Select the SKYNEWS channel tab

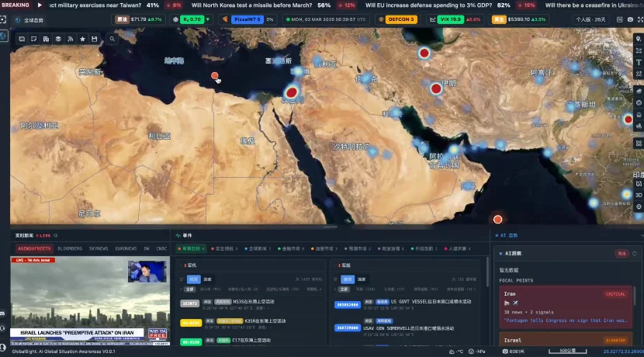(99, 248)
